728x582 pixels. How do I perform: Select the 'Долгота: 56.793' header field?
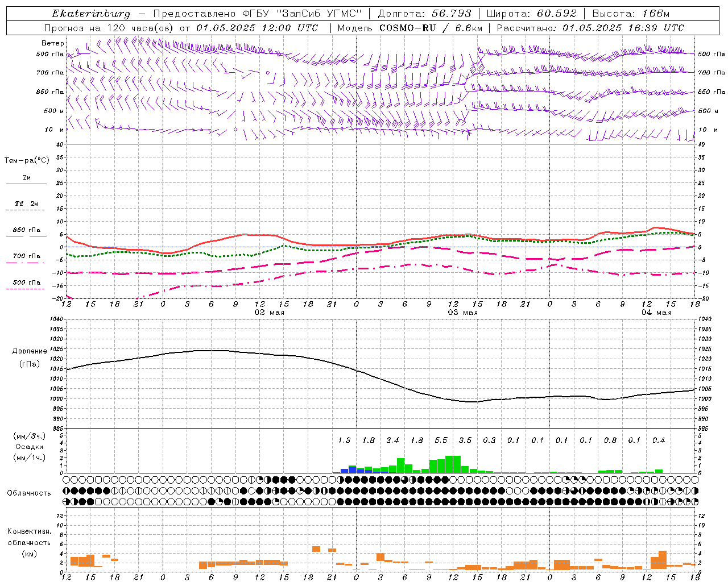coord(425,14)
